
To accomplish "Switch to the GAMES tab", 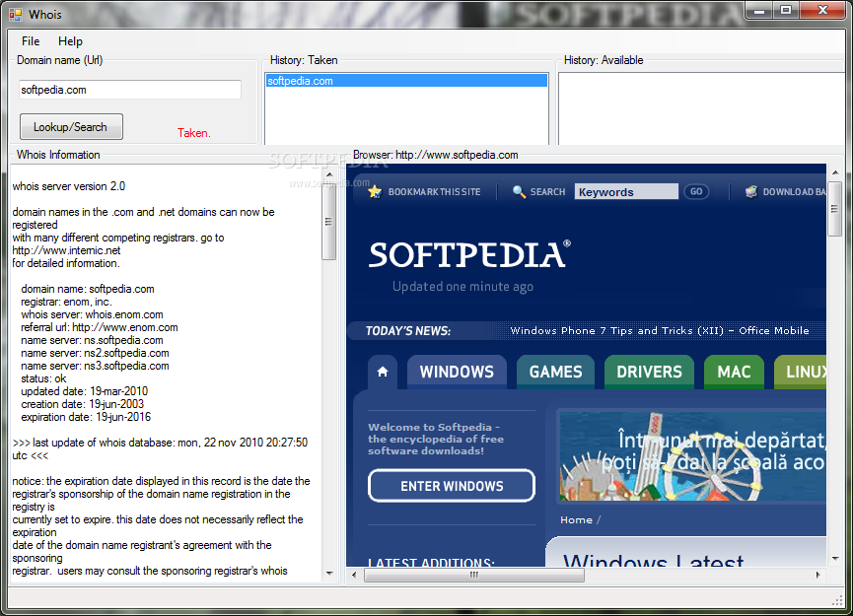I will pos(555,372).
